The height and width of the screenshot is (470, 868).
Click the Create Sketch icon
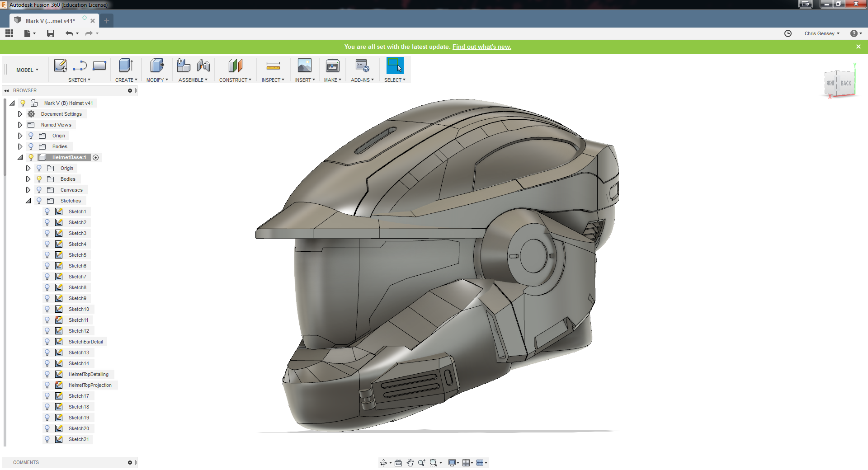60,66
